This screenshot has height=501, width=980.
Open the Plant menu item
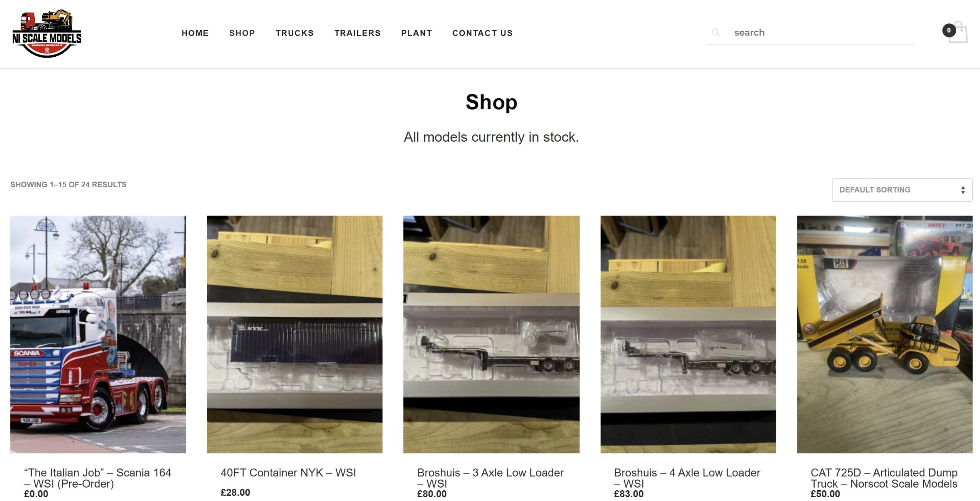(416, 33)
